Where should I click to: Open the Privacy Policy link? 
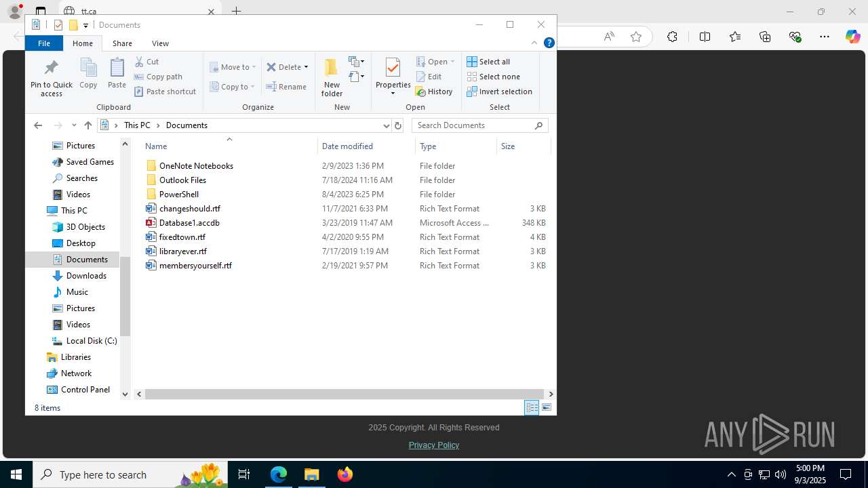pos(434,445)
